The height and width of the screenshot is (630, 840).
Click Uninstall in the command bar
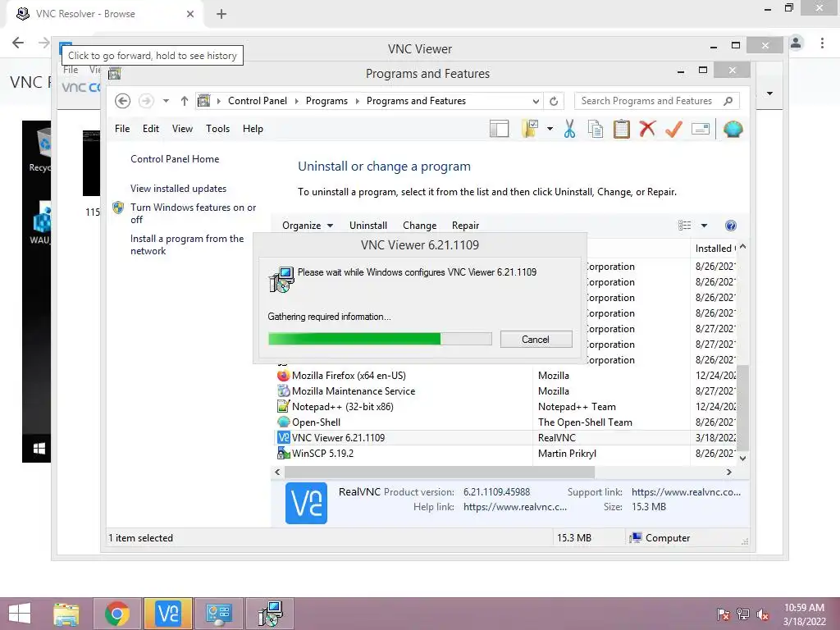point(368,226)
